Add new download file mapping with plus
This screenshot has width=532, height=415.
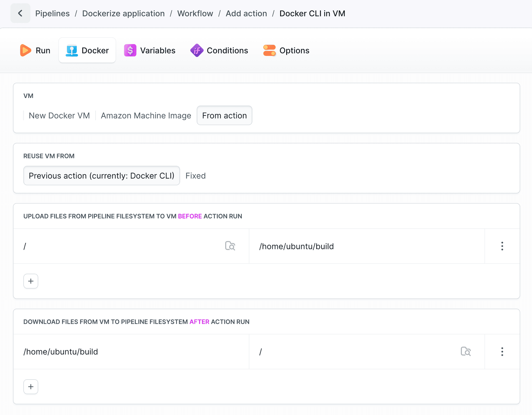tap(31, 386)
